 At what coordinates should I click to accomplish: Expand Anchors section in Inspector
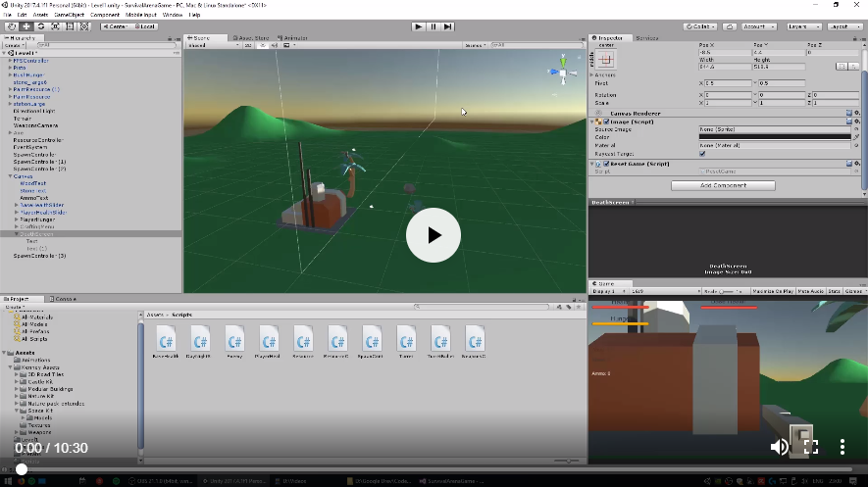[591, 74]
